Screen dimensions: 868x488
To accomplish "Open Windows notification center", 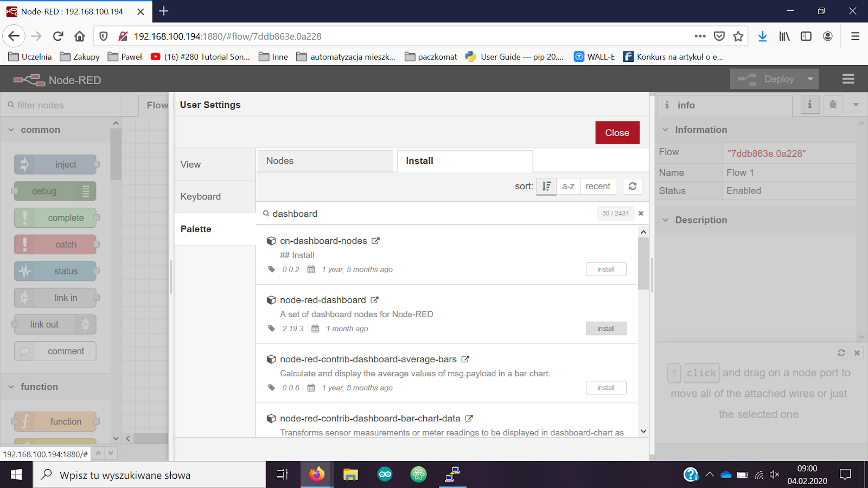I will coord(845,474).
